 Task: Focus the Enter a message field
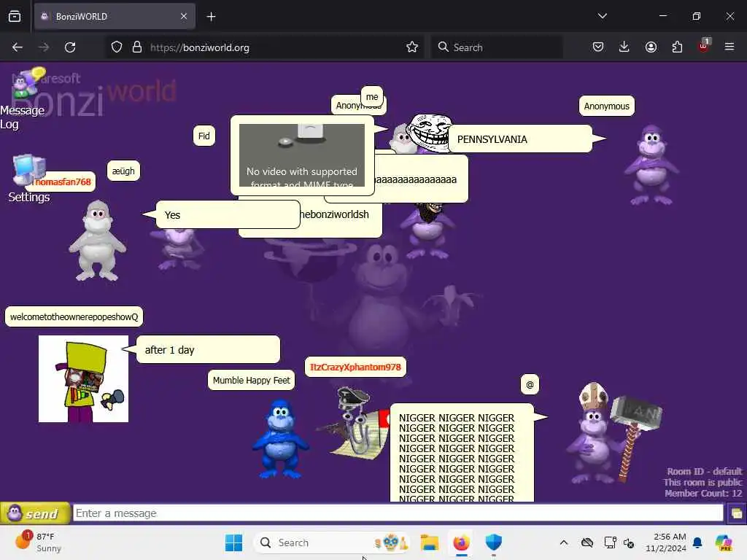click(x=398, y=513)
